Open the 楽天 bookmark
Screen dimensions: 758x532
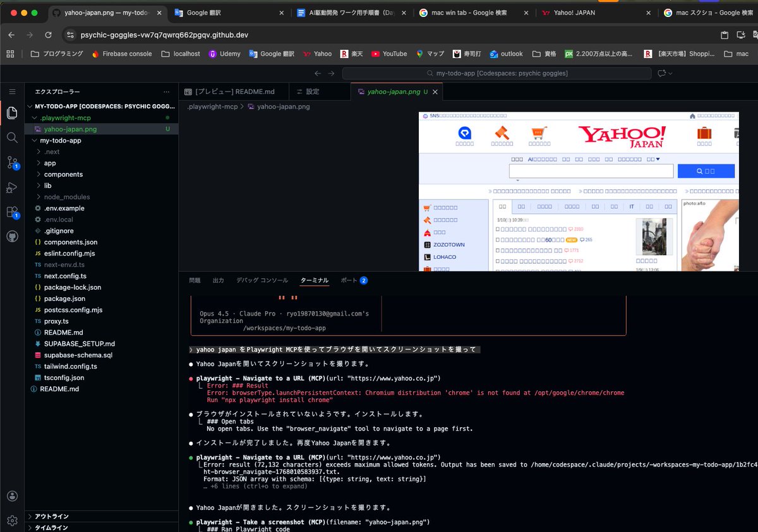click(351, 54)
